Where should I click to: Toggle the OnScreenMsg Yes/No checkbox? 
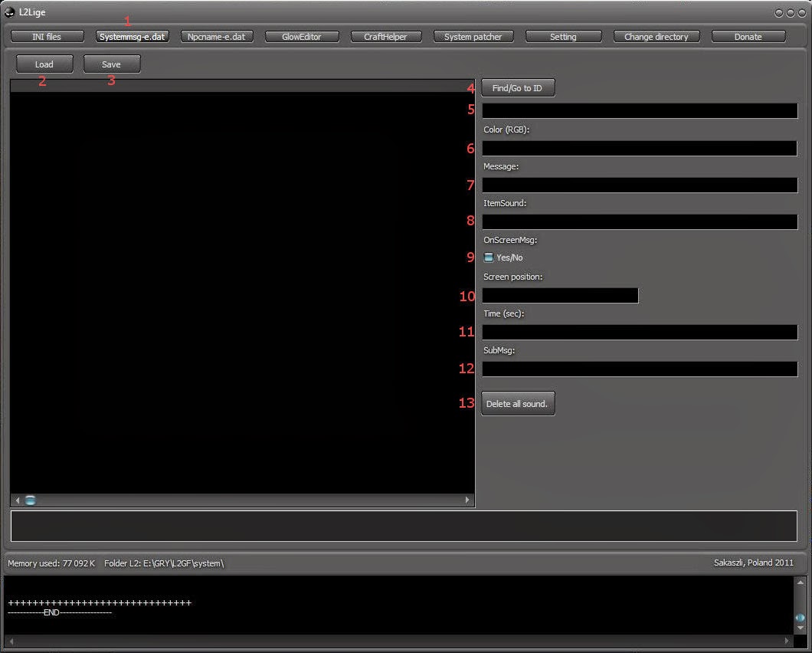click(x=489, y=258)
